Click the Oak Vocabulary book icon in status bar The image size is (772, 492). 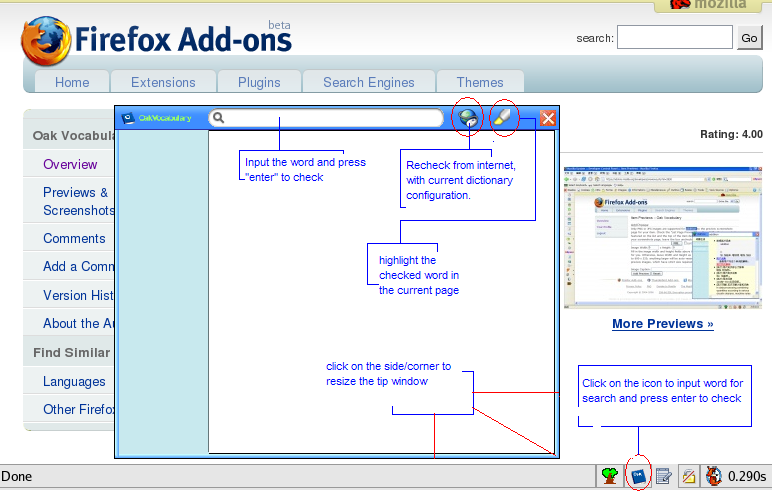point(638,476)
